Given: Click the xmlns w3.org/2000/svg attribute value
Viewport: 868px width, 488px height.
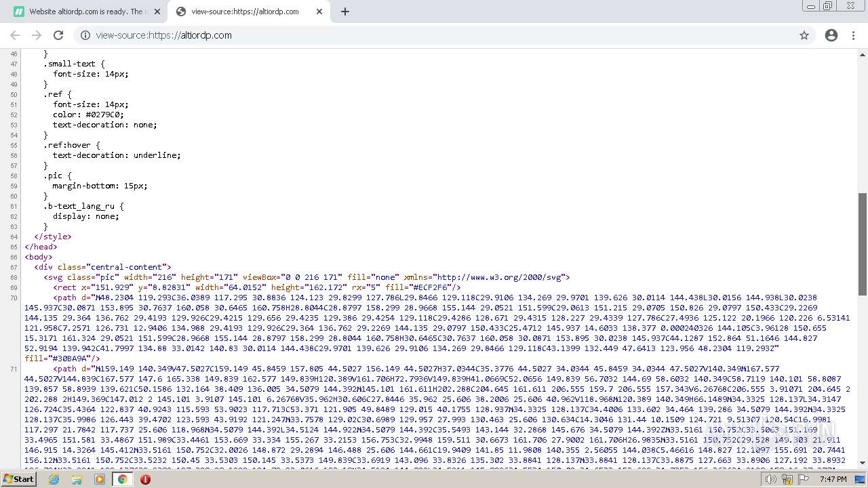Looking at the screenshot, I should (500, 277).
